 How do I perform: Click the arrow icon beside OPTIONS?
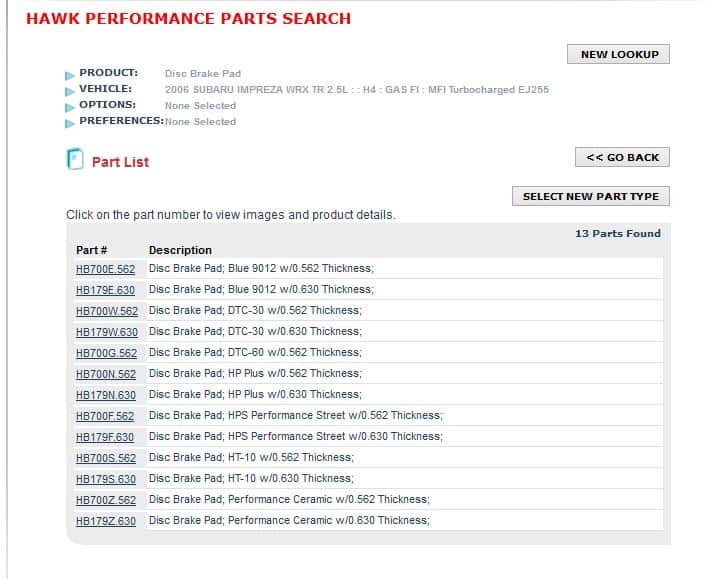click(x=70, y=107)
